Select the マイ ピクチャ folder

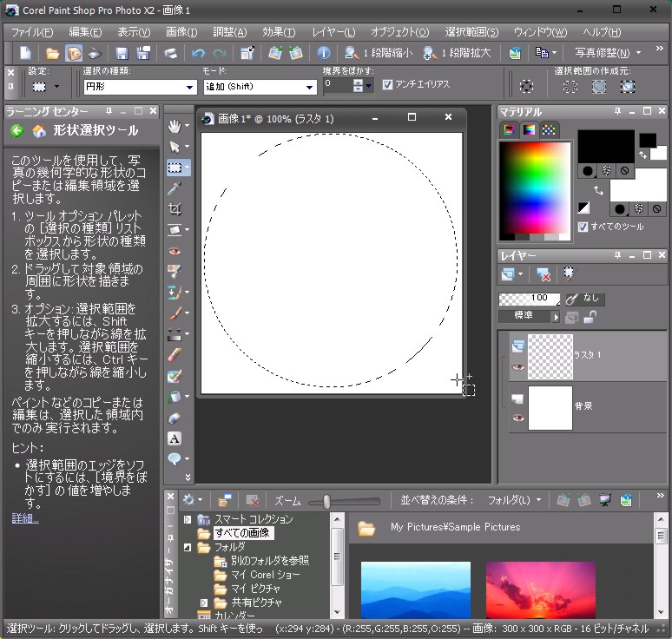pyautogui.click(x=255, y=589)
